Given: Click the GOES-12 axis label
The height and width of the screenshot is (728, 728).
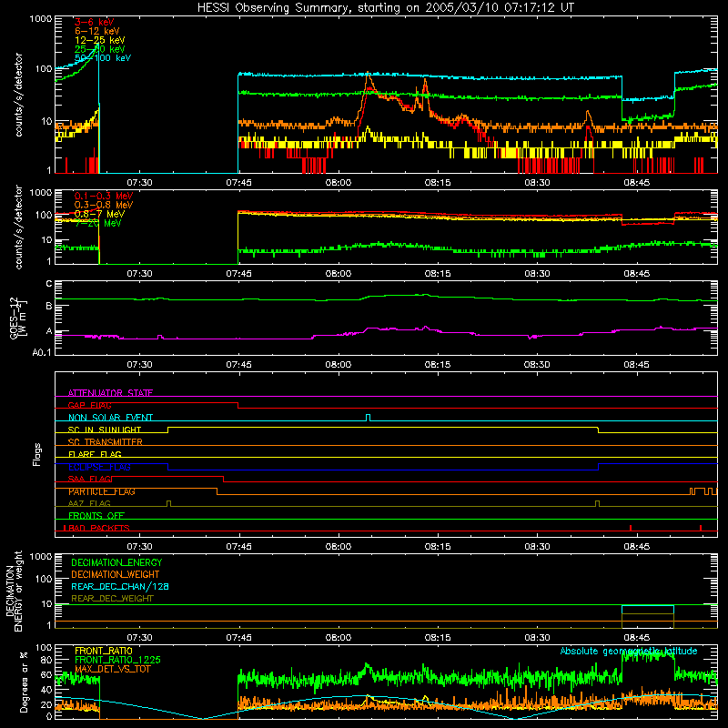Looking at the screenshot, I should tap(18, 318).
